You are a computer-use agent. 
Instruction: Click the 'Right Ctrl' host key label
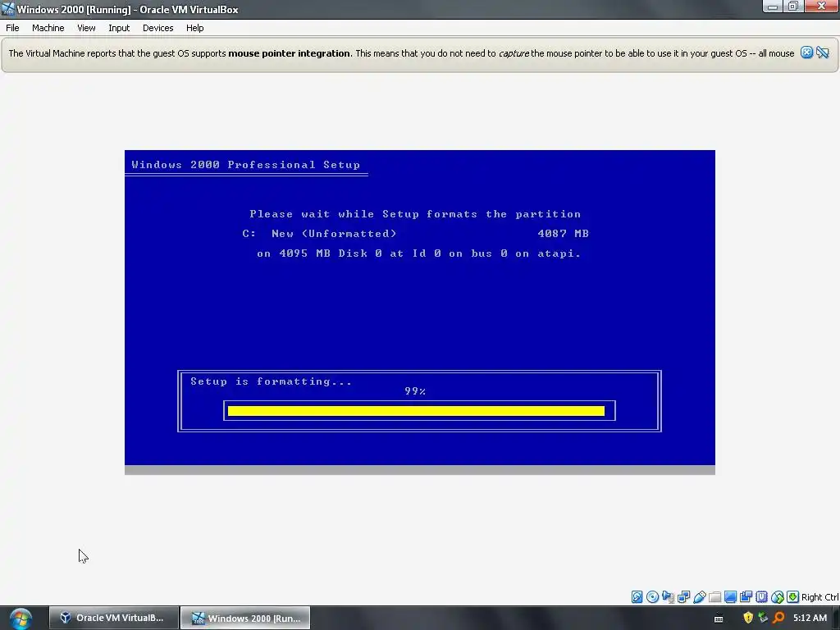pos(820,597)
